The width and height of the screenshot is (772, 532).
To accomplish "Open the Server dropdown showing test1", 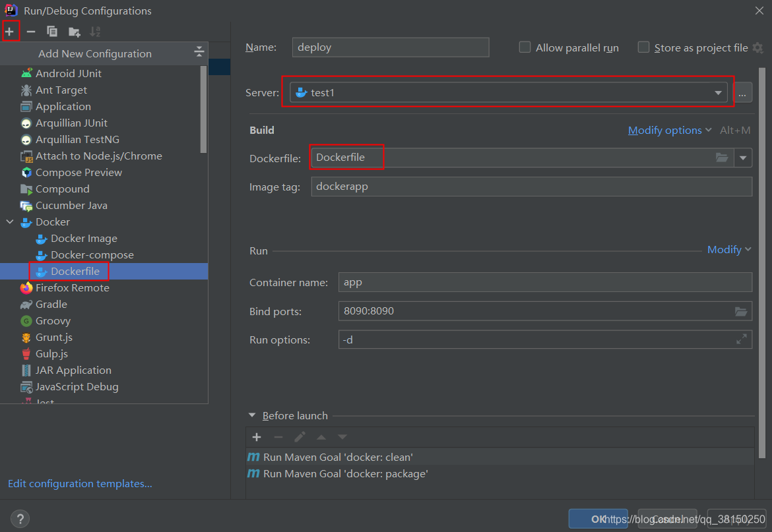I will (718, 92).
